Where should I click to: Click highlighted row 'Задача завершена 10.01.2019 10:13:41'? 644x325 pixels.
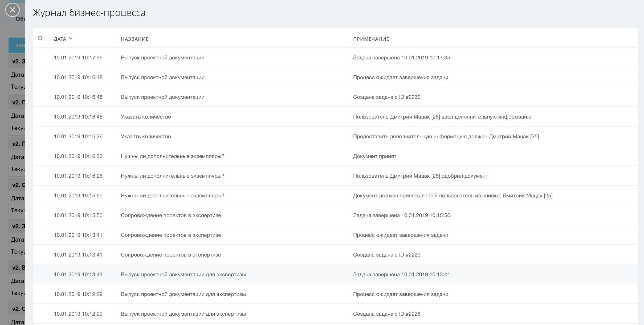point(401,274)
